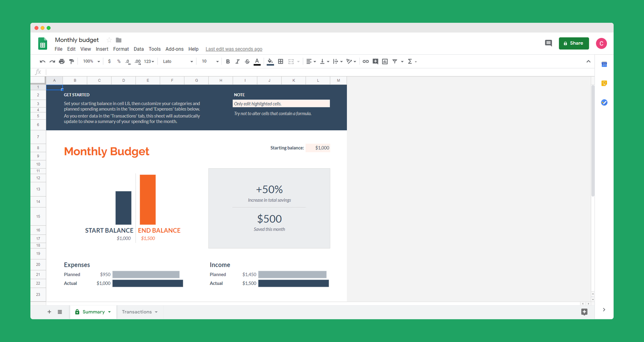Image resolution: width=644 pixels, height=342 pixels.
Task: Open the Add-ons menu
Action: point(174,49)
